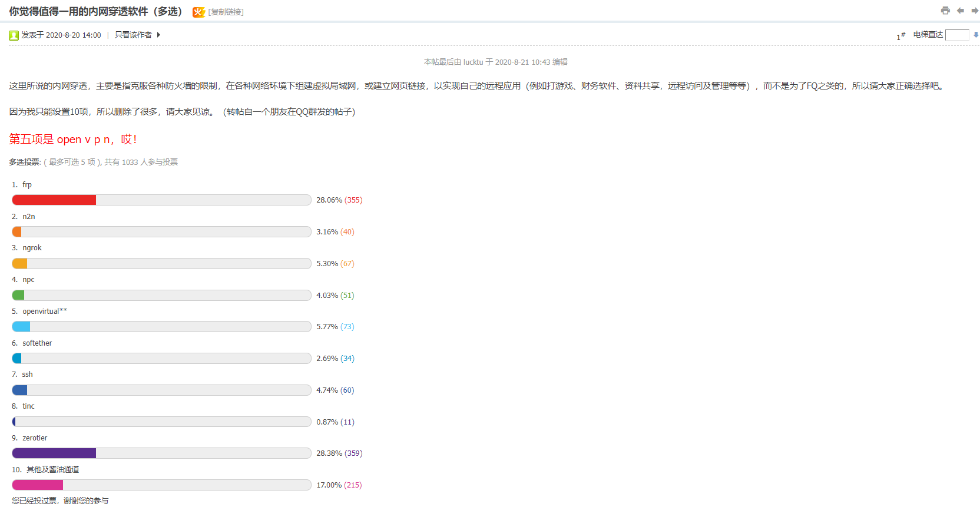Viewport: 980px width, 507px height.
Task: Click poll option label ssh
Action: click(x=28, y=375)
